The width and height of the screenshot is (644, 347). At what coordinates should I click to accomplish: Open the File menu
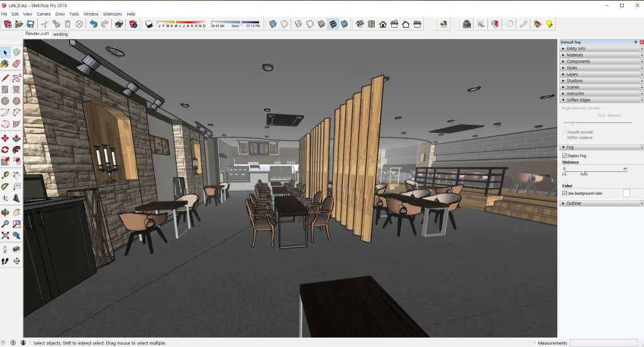tap(4, 14)
